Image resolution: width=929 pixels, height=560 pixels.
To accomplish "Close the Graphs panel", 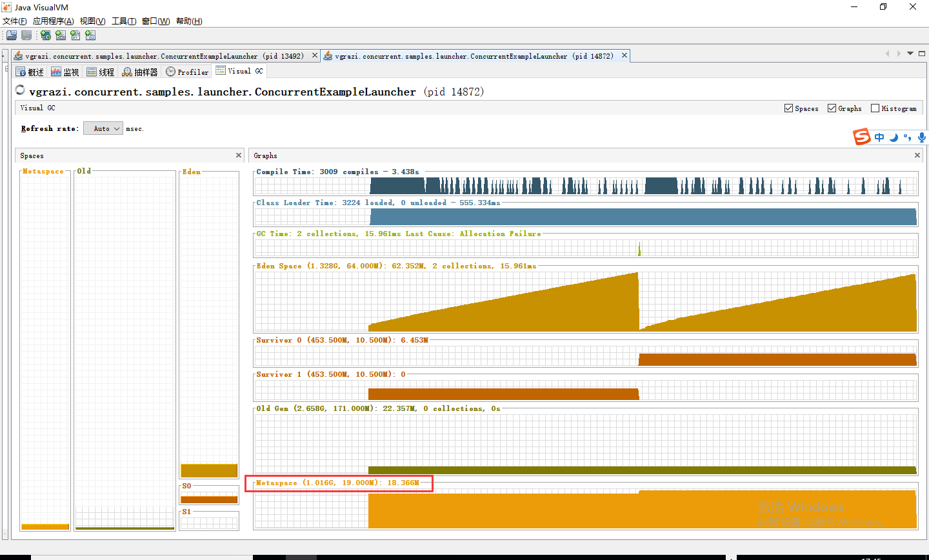I will (x=917, y=155).
